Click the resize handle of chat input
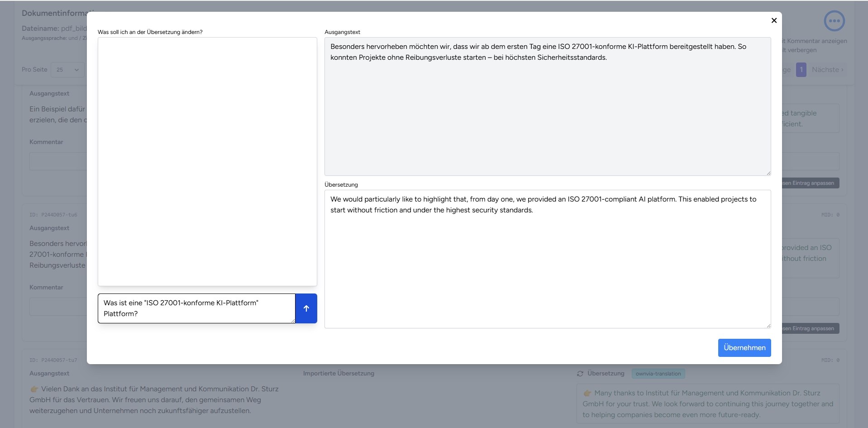 [292, 321]
